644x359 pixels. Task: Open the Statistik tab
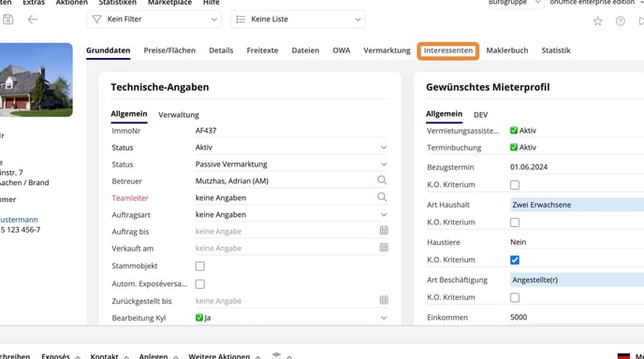point(556,50)
